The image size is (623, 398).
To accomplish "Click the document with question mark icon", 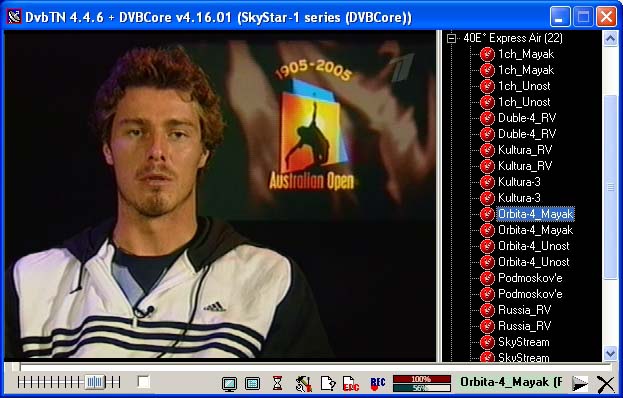I will click(328, 383).
